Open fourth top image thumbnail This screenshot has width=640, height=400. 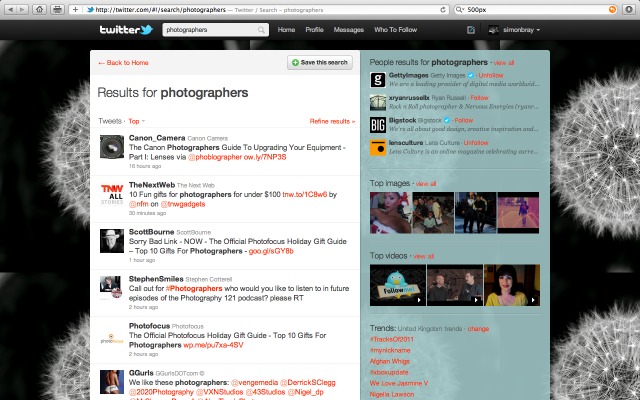[x=518, y=213]
